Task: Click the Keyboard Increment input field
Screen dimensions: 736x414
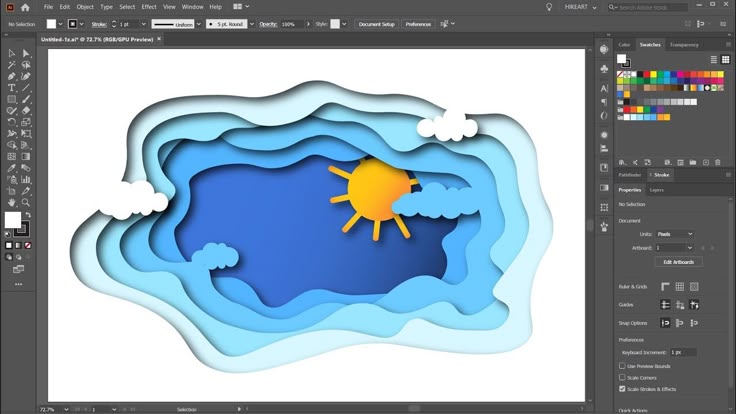Action: (683, 352)
